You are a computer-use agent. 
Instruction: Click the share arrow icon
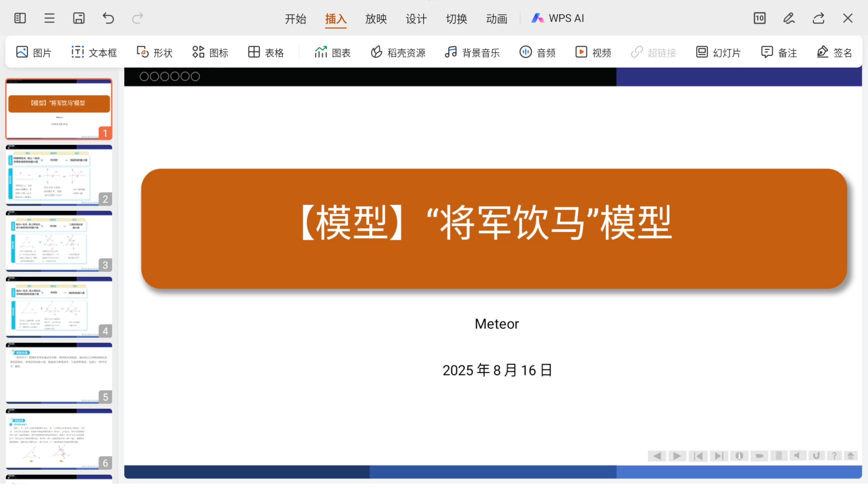coord(818,18)
